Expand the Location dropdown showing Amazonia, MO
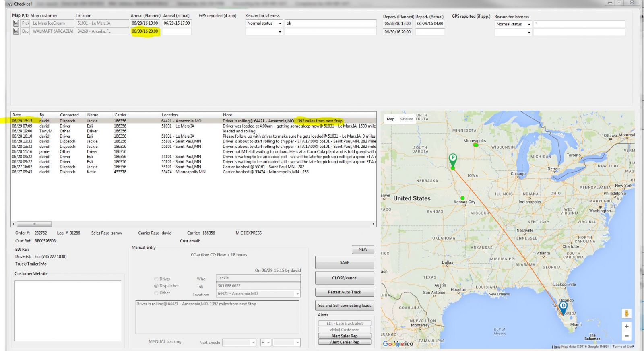 [297, 294]
